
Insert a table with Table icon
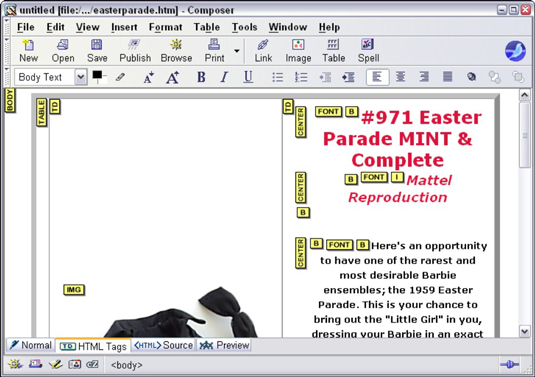[333, 50]
